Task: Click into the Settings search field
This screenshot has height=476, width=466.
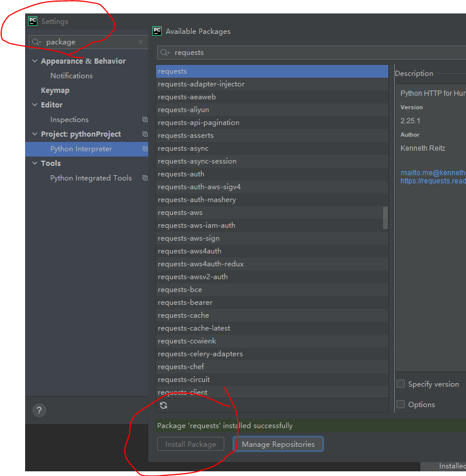Action: 89,42
